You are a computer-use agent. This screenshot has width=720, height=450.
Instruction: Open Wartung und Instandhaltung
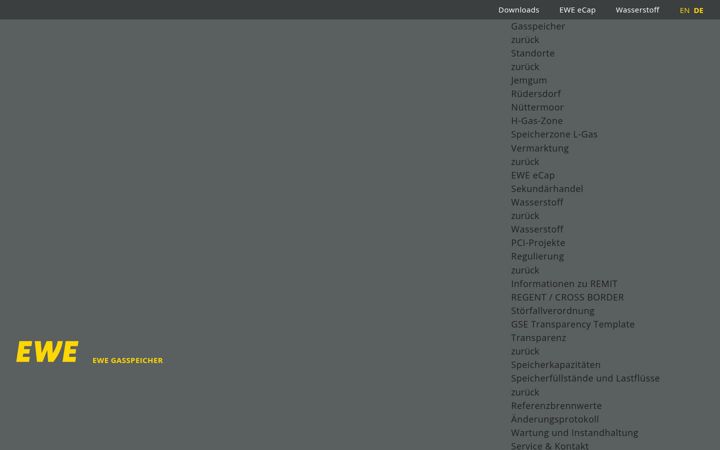pos(574,433)
